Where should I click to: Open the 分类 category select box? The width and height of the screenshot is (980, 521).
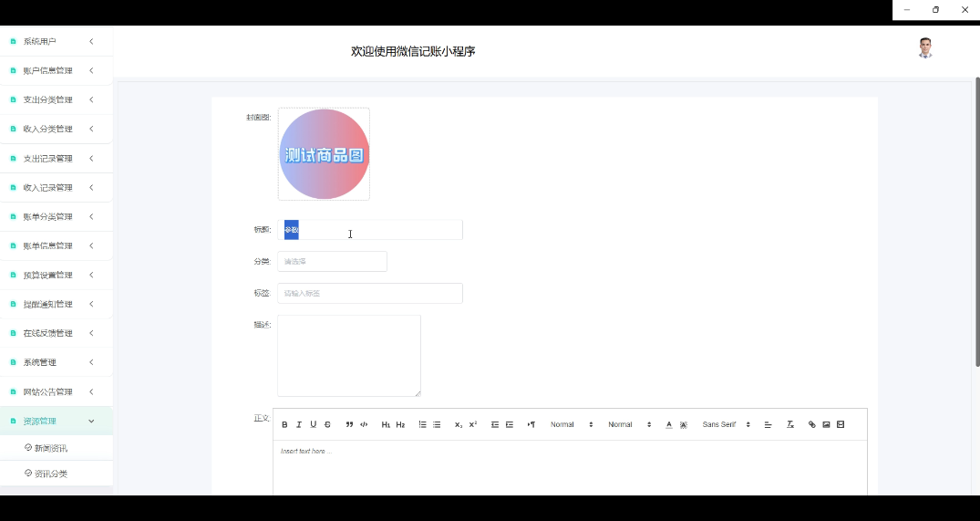click(332, 262)
